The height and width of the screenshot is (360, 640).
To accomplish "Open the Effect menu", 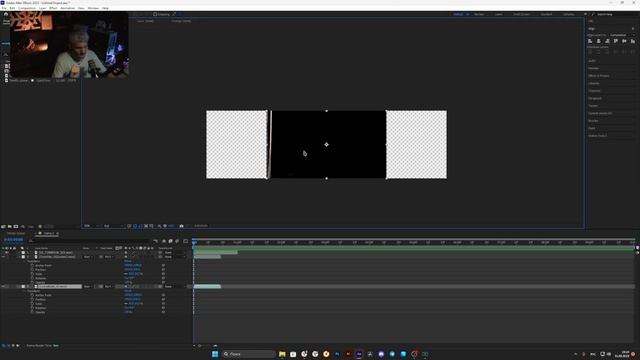I will pos(53,8).
